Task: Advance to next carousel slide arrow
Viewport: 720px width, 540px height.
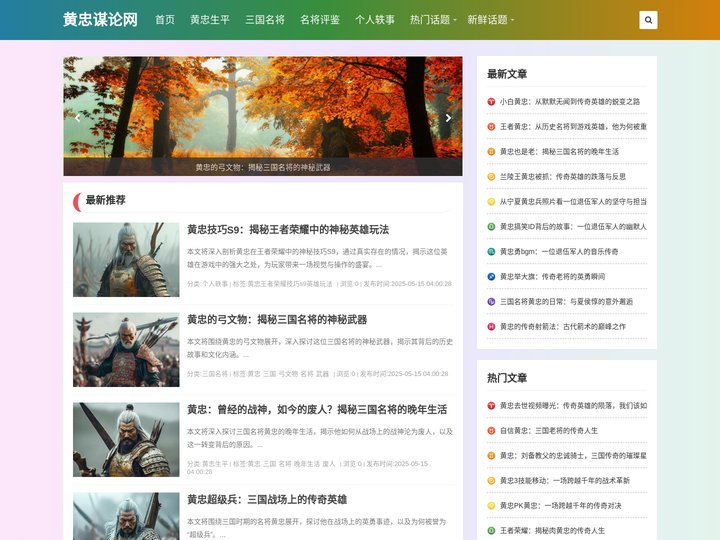Action: (449, 118)
